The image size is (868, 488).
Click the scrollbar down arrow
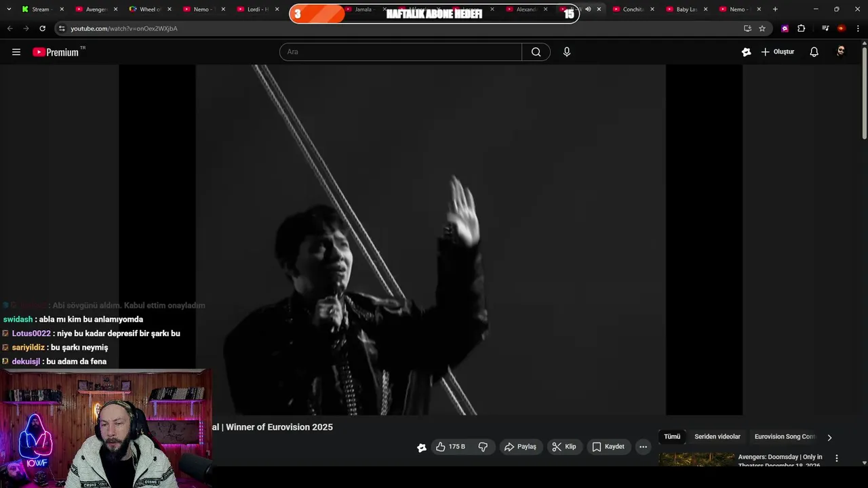pos(864,463)
